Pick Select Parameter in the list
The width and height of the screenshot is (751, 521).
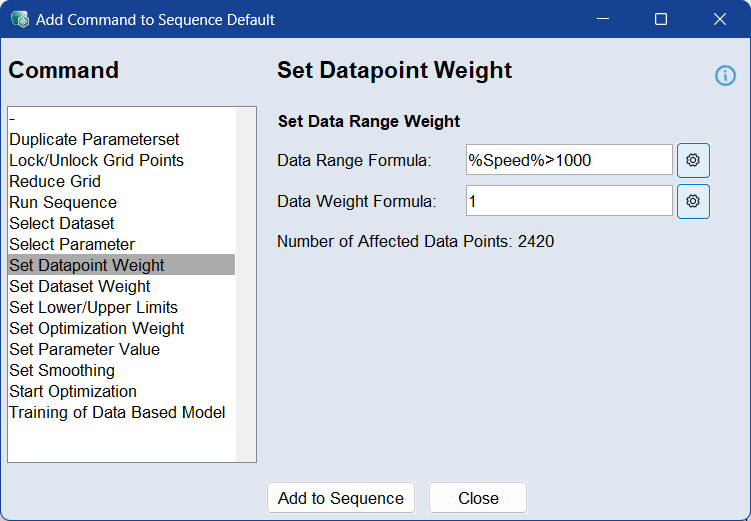pos(72,244)
